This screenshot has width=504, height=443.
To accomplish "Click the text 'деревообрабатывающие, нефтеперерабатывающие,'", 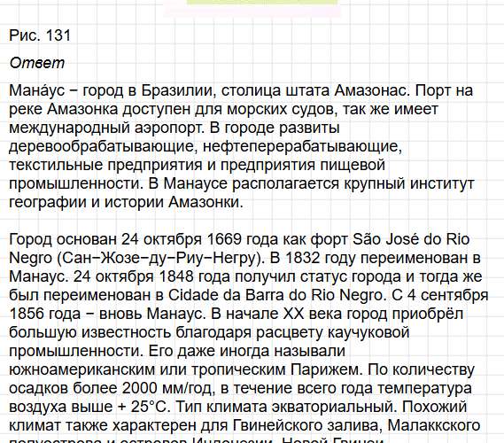I will point(205,146).
